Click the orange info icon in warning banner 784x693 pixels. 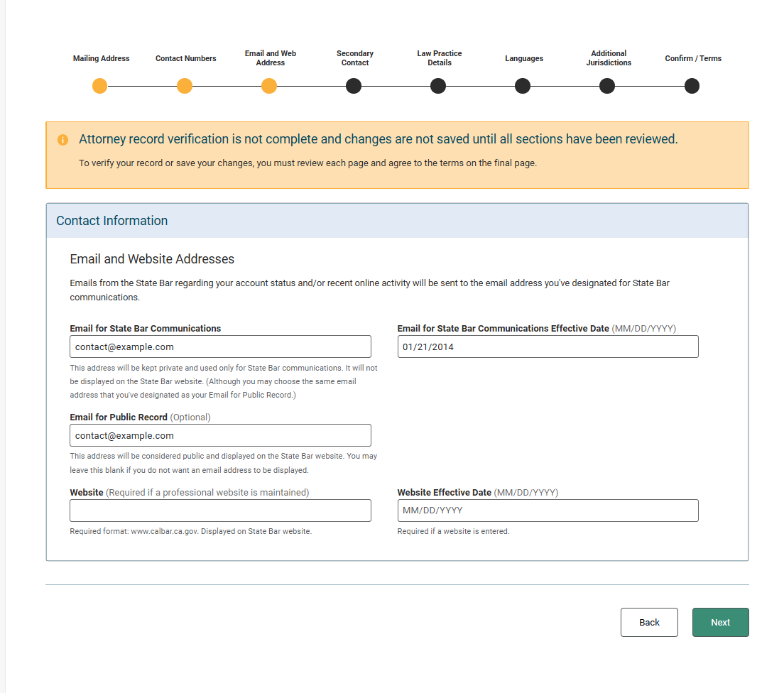[x=63, y=140]
